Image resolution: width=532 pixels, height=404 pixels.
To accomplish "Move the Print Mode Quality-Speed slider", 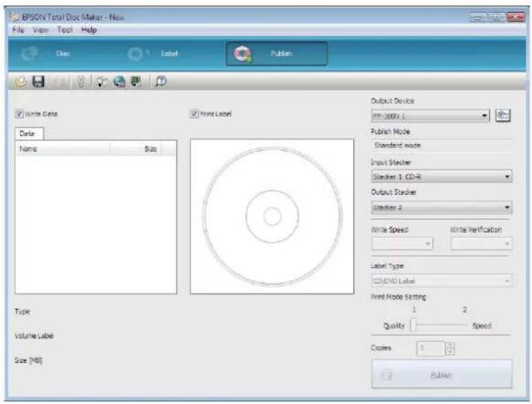I will (414, 325).
